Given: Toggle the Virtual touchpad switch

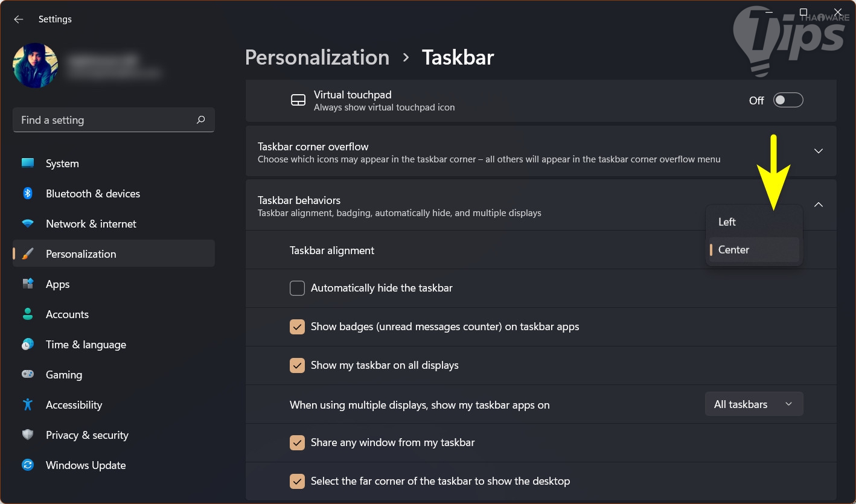Looking at the screenshot, I should click(788, 100).
